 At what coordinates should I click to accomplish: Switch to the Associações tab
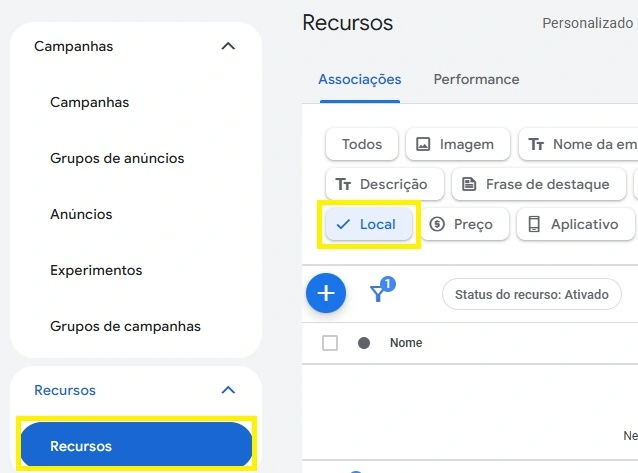coord(360,79)
